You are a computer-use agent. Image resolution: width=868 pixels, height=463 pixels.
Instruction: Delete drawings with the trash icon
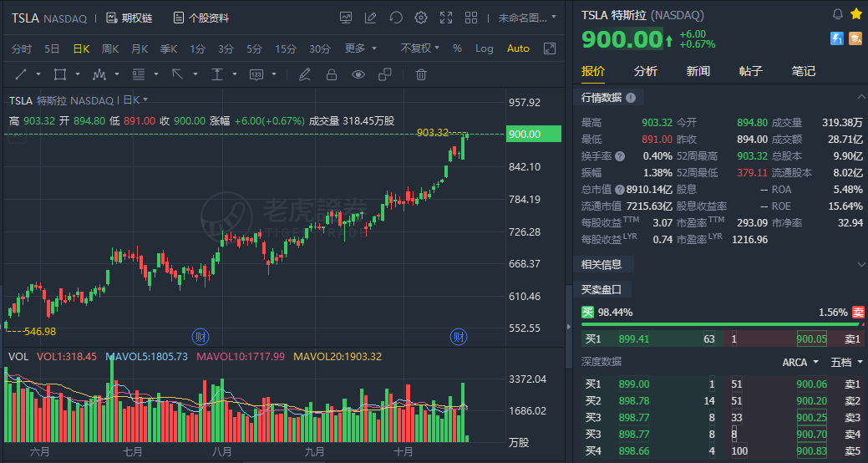[x=421, y=74]
